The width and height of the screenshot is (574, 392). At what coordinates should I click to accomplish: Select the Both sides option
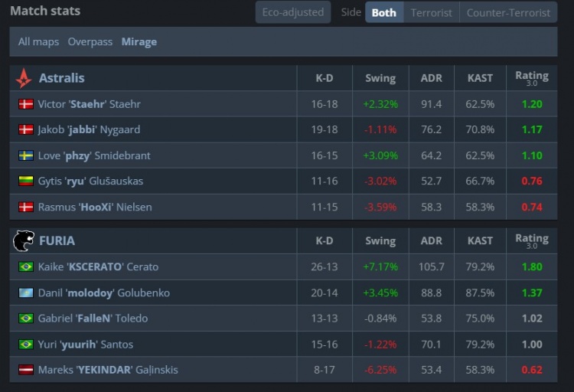pyautogui.click(x=383, y=12)
